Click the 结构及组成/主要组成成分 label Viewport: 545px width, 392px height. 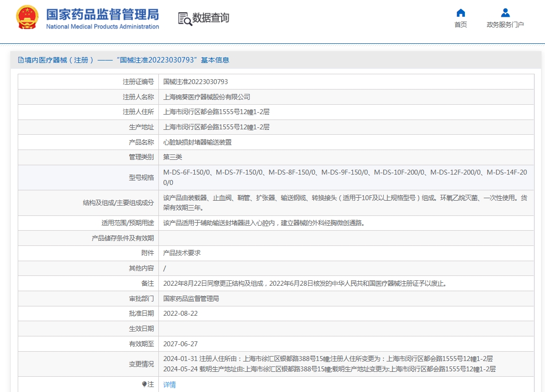(x=118, y=203)
